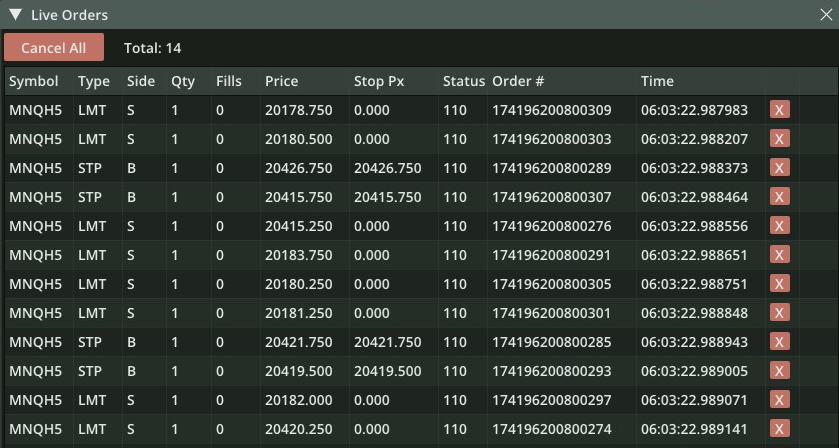Cancel order 174196200800276 with its X button
This screenshot has height=448, width=839.
pos(780,226)
